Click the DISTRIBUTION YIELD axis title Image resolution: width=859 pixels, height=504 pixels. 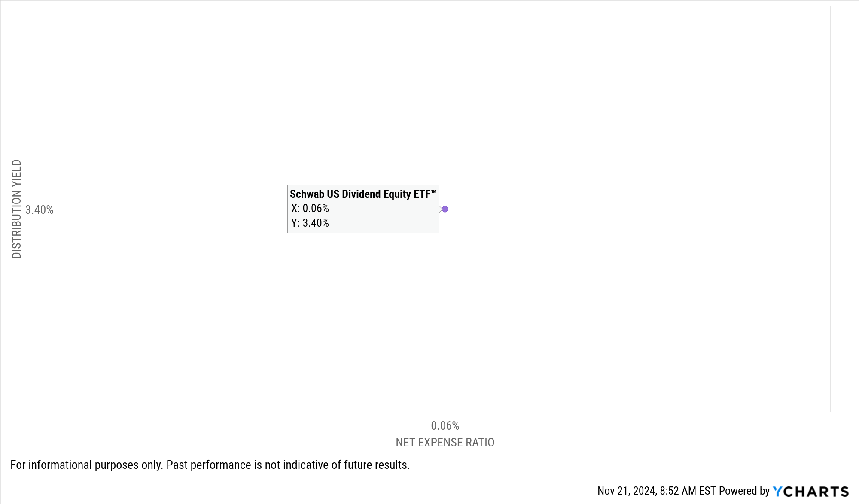16,209
